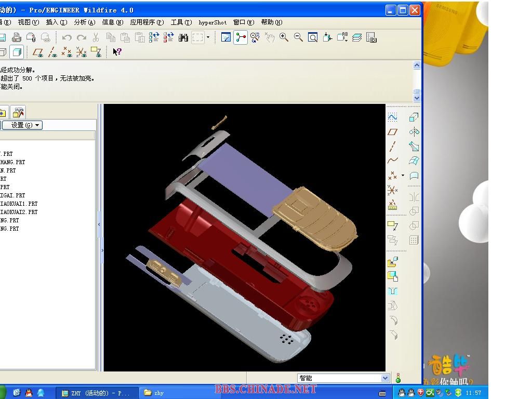Viewport: 532px width, 399px height.
Task: Click the Print icon in toolbar
Action: pos(17,37)
